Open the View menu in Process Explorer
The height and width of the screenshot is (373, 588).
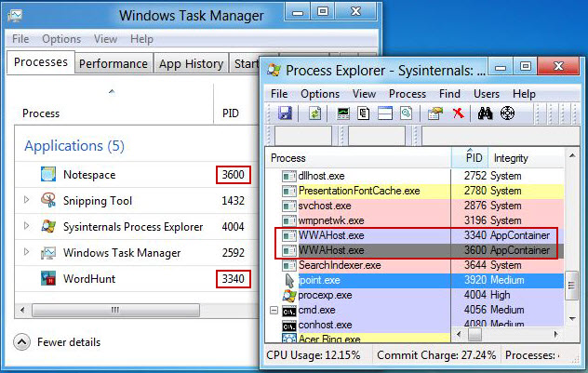pyautogui.click(x=364, y=94)
